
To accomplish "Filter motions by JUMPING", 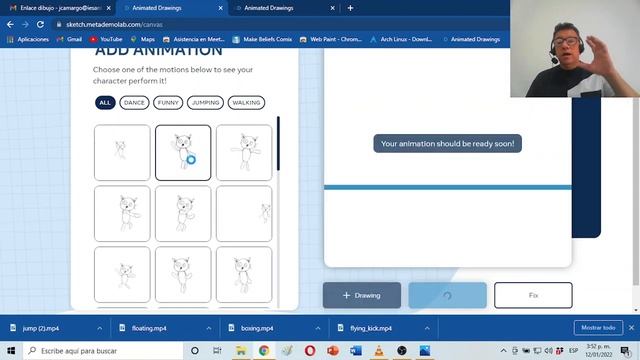I will (x=205, y=102).
